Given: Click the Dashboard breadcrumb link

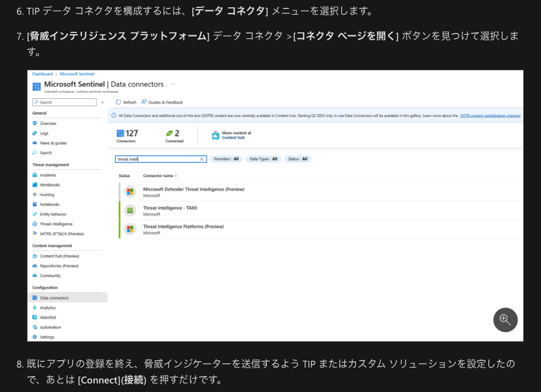Looking at the screenshot, I should pyautogui.click(x=43, y=74).
